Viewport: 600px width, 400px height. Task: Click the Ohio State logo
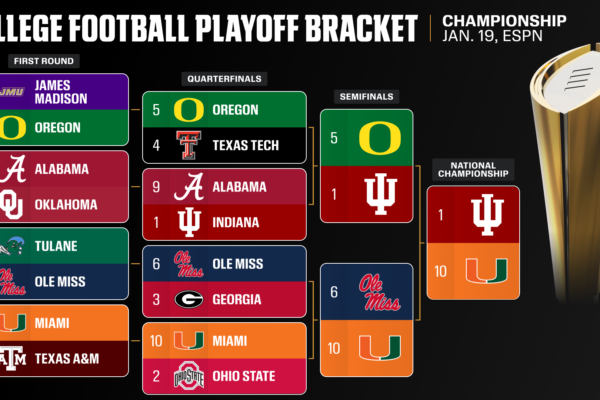[x=185, y=377]
